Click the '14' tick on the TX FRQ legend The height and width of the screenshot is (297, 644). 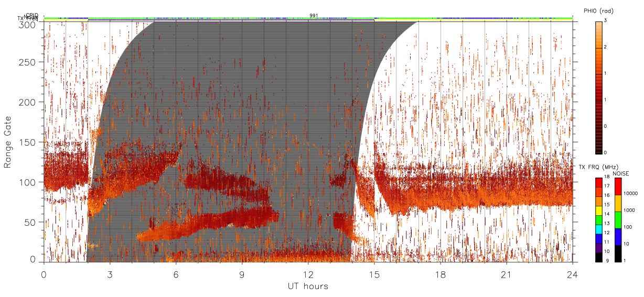(607, 214)
